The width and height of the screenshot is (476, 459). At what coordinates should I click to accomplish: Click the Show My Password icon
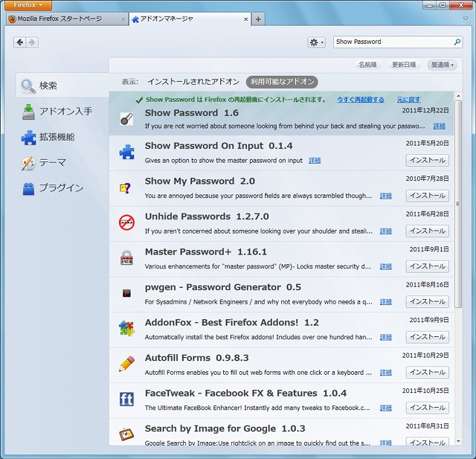point(125,188)
